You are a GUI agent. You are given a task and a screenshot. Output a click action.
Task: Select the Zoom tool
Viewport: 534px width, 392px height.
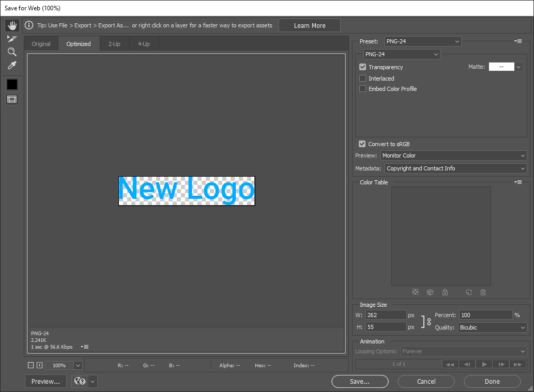[12, 52]
